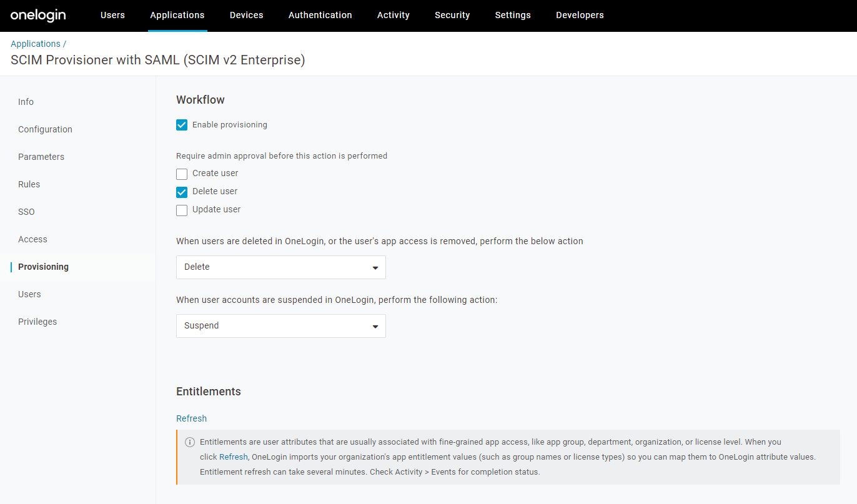The image size is (857, 504).
Task: Click the Refresh link under Entitlements
Action: click(191, 418)
